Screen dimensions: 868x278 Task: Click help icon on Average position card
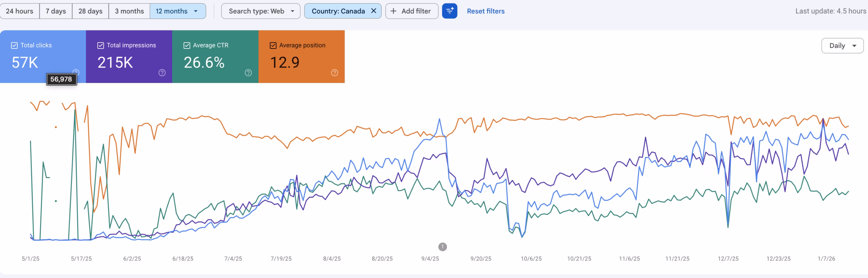click(x=334, y=73)
